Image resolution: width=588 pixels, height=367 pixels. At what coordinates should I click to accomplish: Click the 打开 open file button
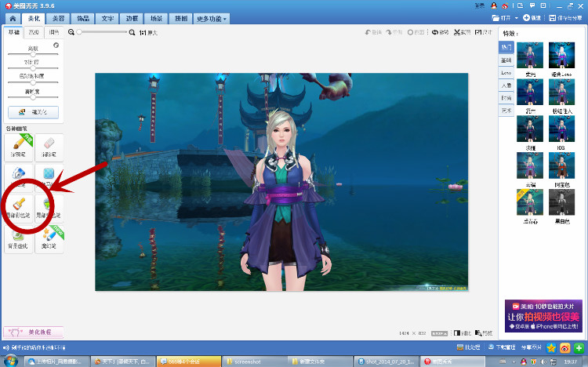click(x=502, y=18)
